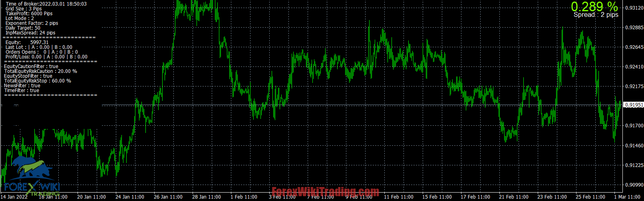Select the 'Last Lot' status line
Viewport: 644px width, 201px height.
pyautogui.click(x=39, y=47)
